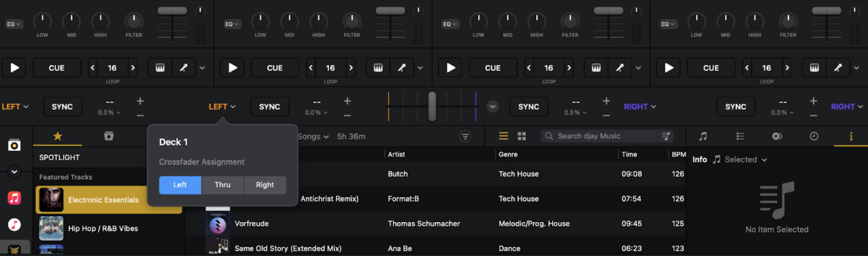Open the EQ dropdown on first deck

(14, 24)
